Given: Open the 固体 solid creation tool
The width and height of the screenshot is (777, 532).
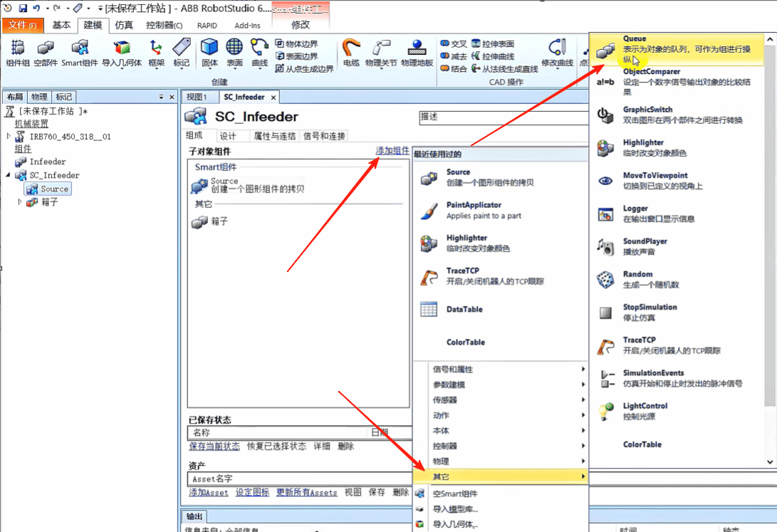Looking at the screenshot, I should click(209, 53).
